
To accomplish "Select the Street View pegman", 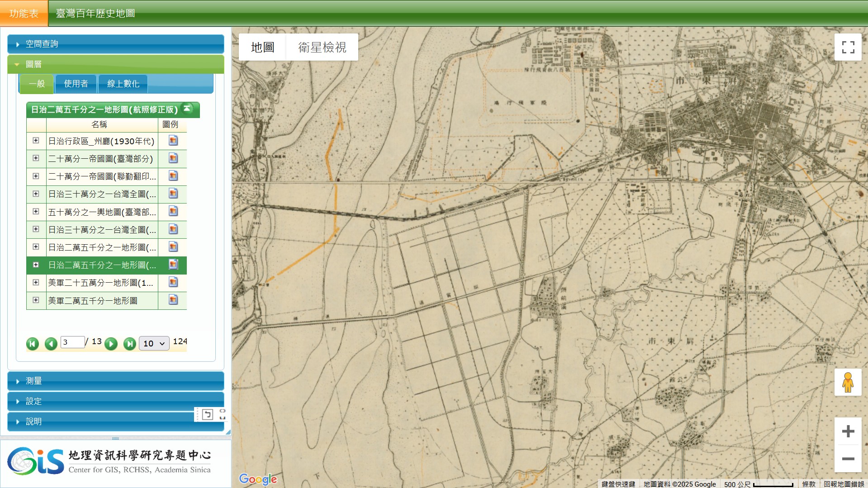I will point(848,383).
